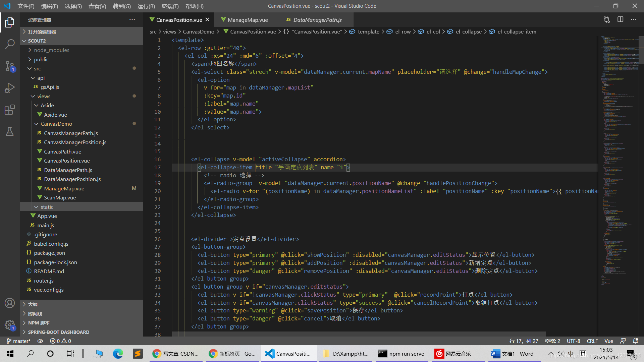Screen dimensions: 644x362
Task: Switch to DataManagerPath.js tab
Action: tap(317, 20)
